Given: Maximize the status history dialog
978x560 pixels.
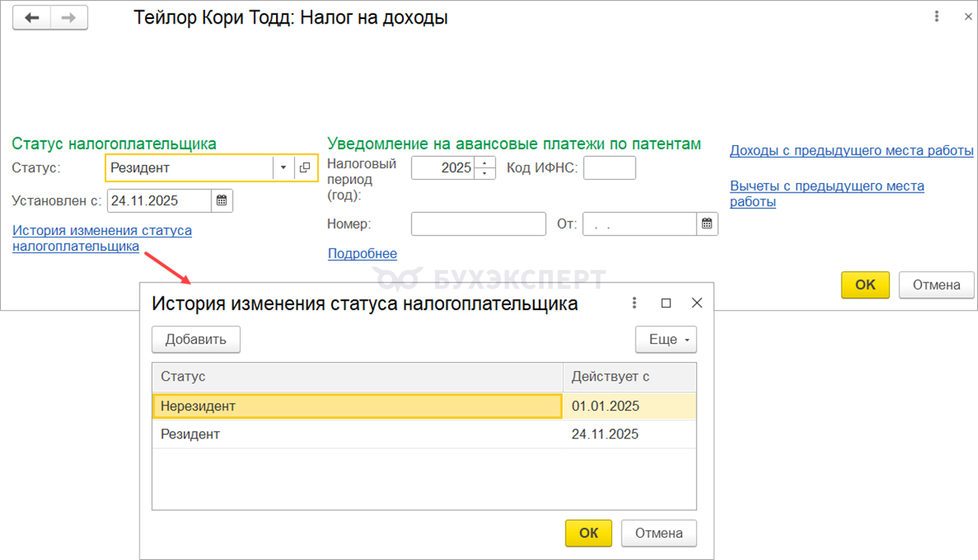Looking at the screenshot, I should pyautogui.click(x=666, y=303).
